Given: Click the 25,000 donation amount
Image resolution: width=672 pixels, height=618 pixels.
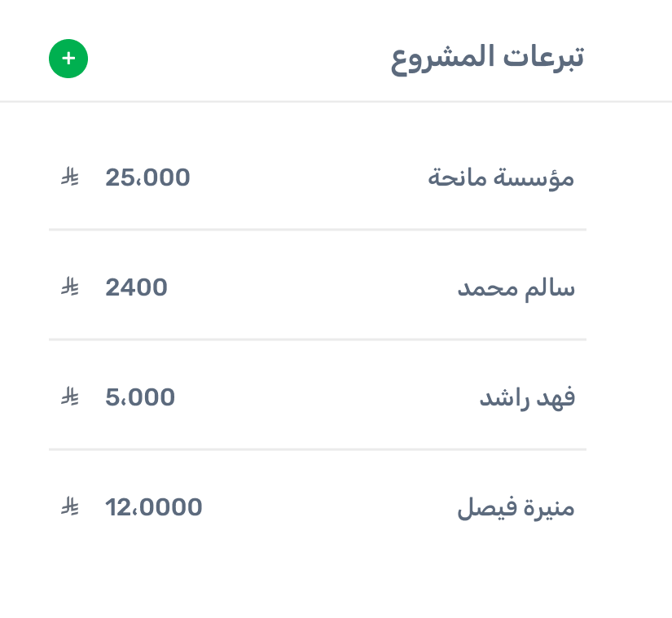Looking at the screenshot, I should coord(147,178).
